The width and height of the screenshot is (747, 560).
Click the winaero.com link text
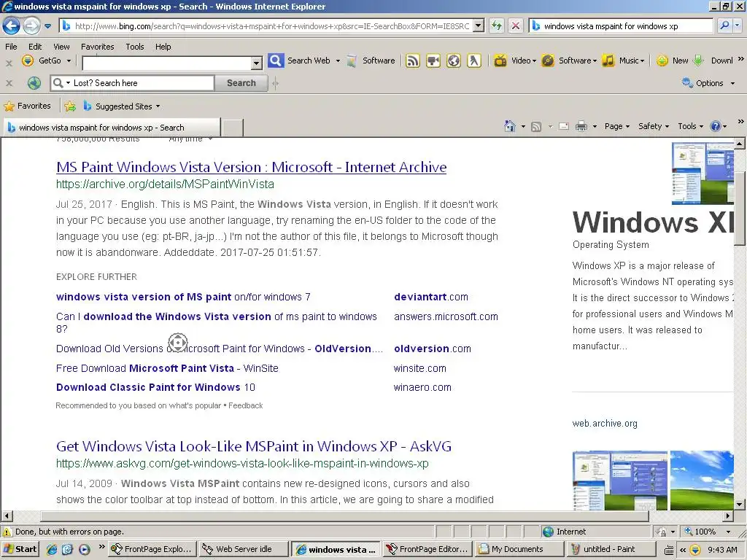point(422,387)
